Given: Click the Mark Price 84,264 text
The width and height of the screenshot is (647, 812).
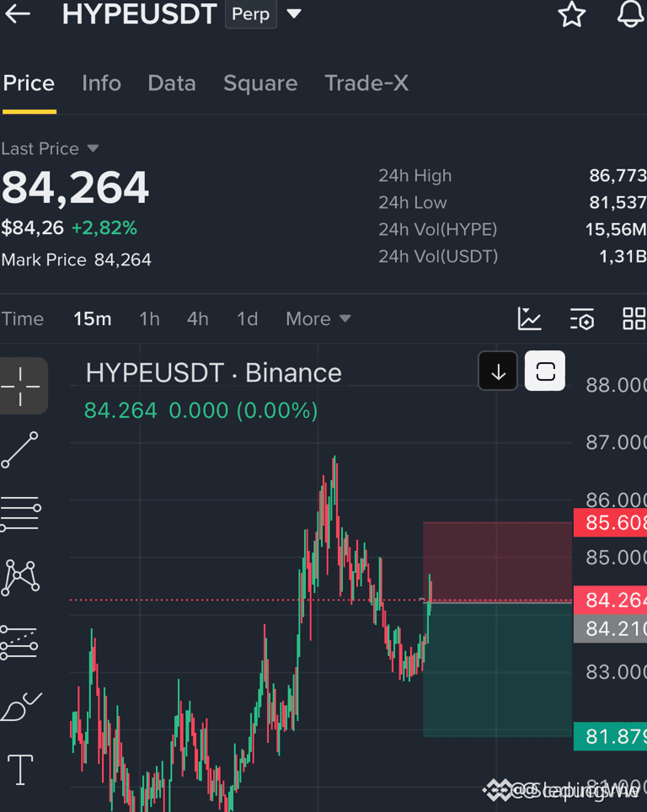Looking at the screenshot, I should (x=76, y=259).
